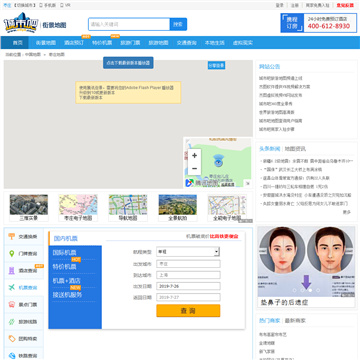This screenshot has width=360, height=360.
Task: Click the 商家免费入驻 link in the top bar
Action: click(x=318, y=5)
